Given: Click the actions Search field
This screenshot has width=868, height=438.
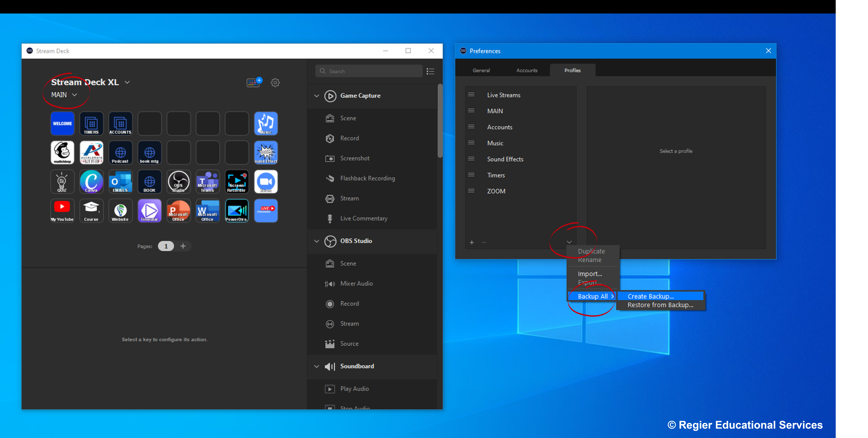Looking at the screenshot, I should (369, 71).
